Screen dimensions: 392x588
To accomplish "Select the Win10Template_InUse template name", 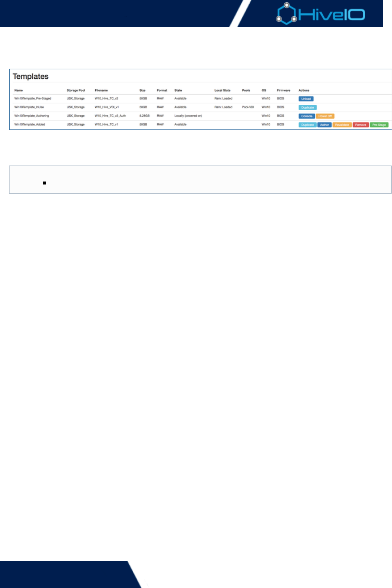I will point(29,107).
